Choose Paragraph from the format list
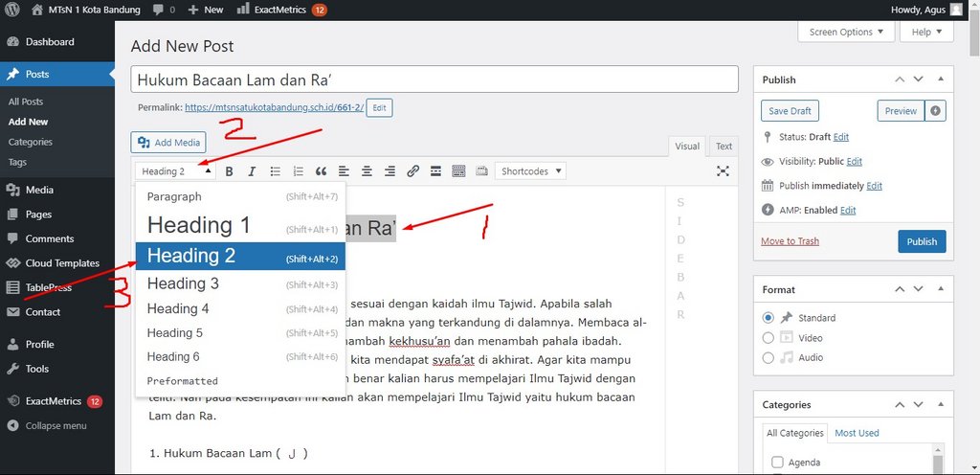 pyautogui.click(x=240, y=196)
